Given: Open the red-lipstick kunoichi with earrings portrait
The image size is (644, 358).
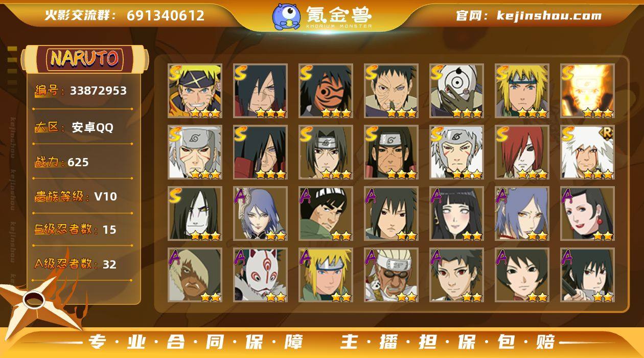Looking at the screenshot, I should (587, 214).
